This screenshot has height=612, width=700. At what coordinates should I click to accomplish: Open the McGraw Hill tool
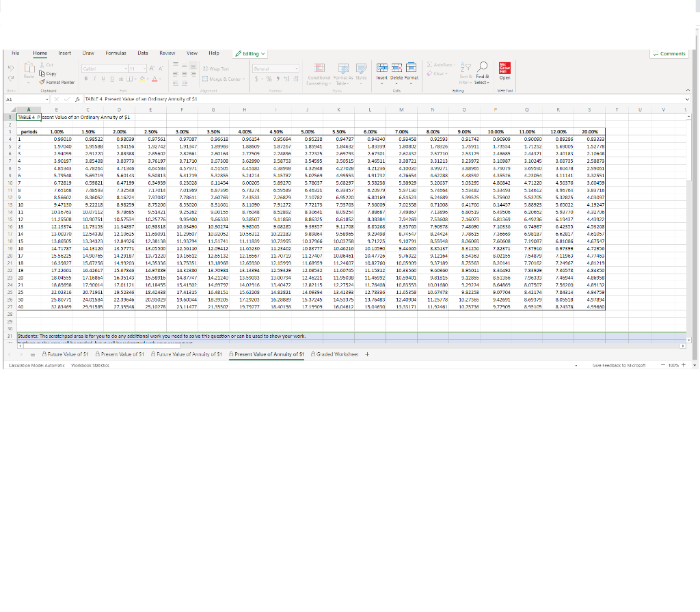(504, 72)
